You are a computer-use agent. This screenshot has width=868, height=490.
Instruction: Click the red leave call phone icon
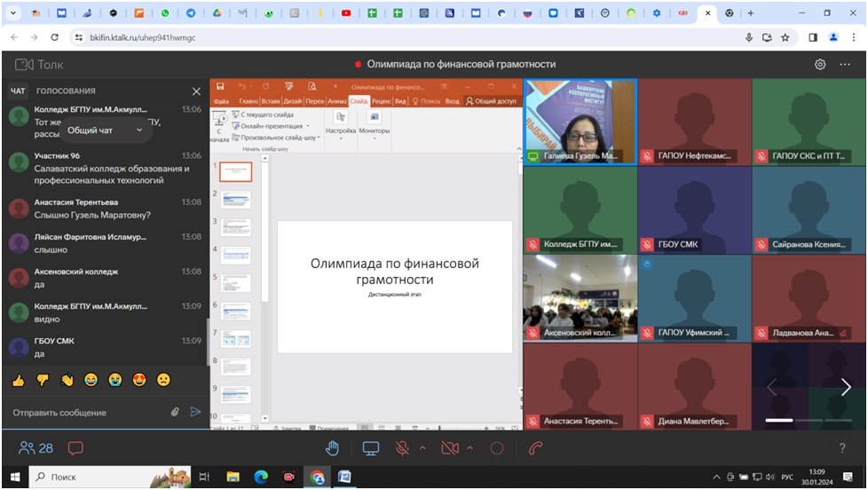point(535,448)
